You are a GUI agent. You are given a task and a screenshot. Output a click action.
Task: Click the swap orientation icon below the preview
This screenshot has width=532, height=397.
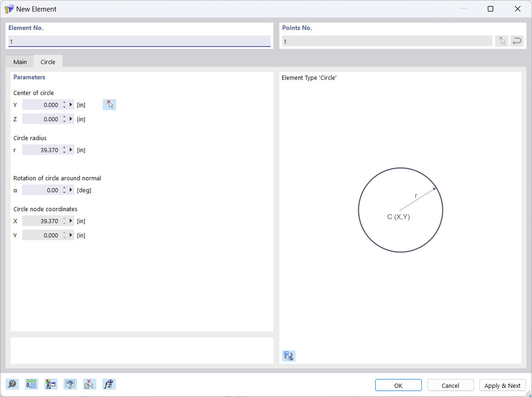289,356
